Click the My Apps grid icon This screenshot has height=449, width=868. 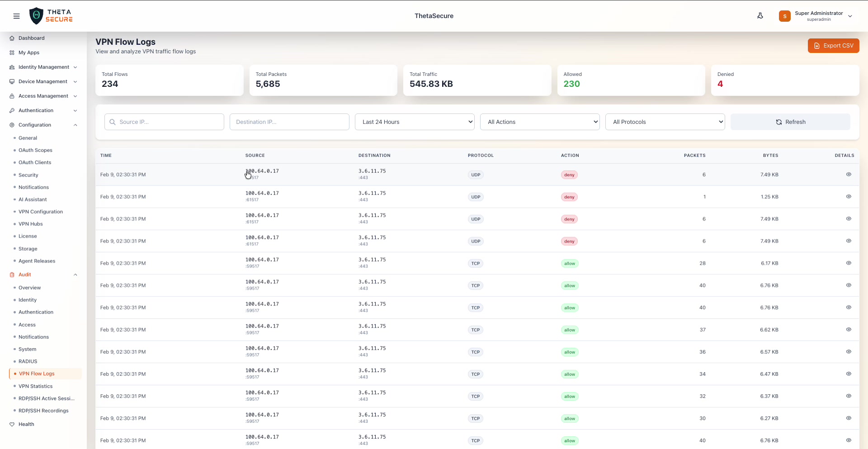[x=11, y=52]
